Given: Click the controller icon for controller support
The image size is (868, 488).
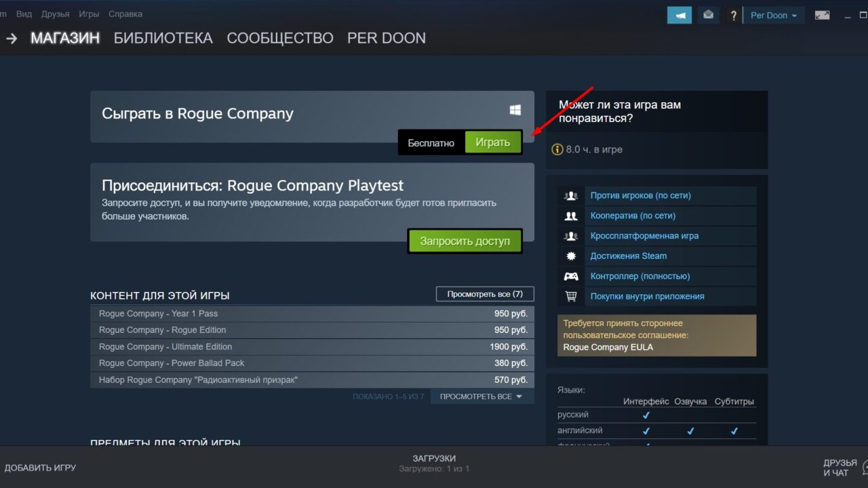Looking at the screenshot, I should click(570, 276).
